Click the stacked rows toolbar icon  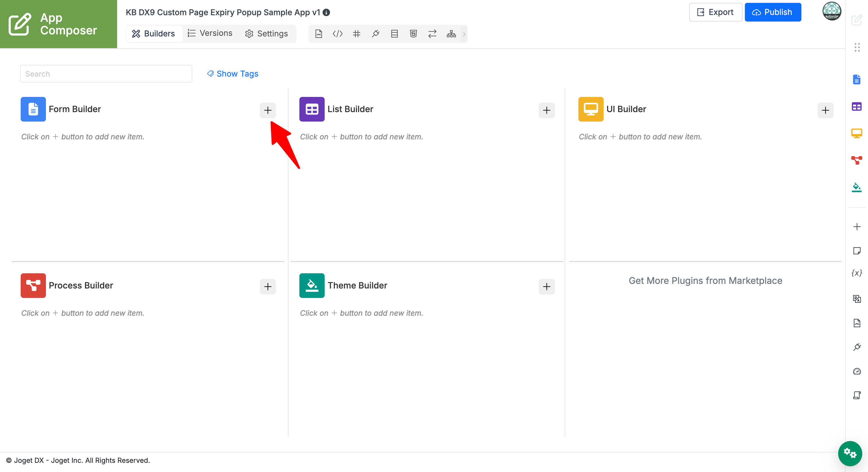pos(394,34)
